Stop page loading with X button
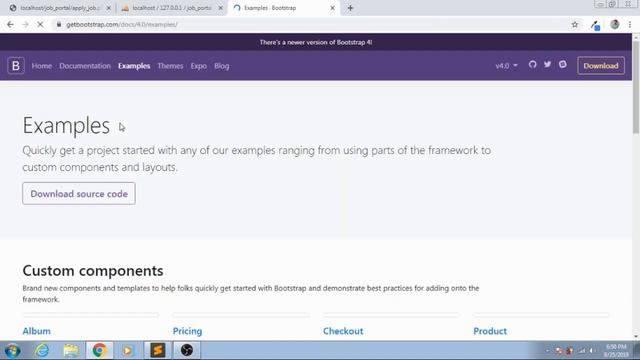Screen dimensions: 640x360 point(40,24)
